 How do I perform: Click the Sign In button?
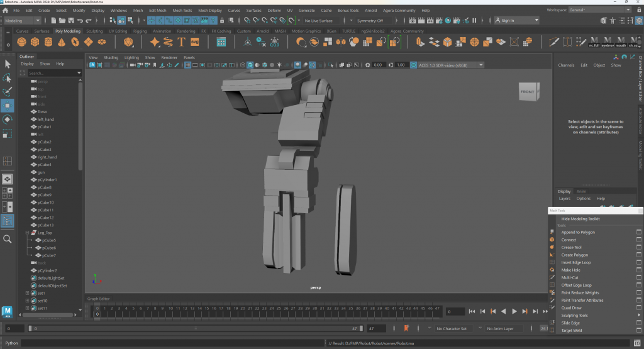tap(507, 21)
